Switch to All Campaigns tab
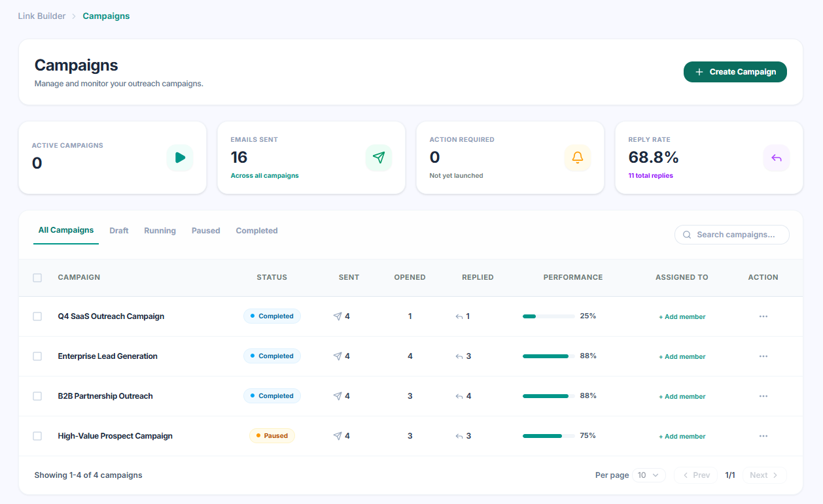This screenshot has width=823, height=504. [x=66, y=230]
